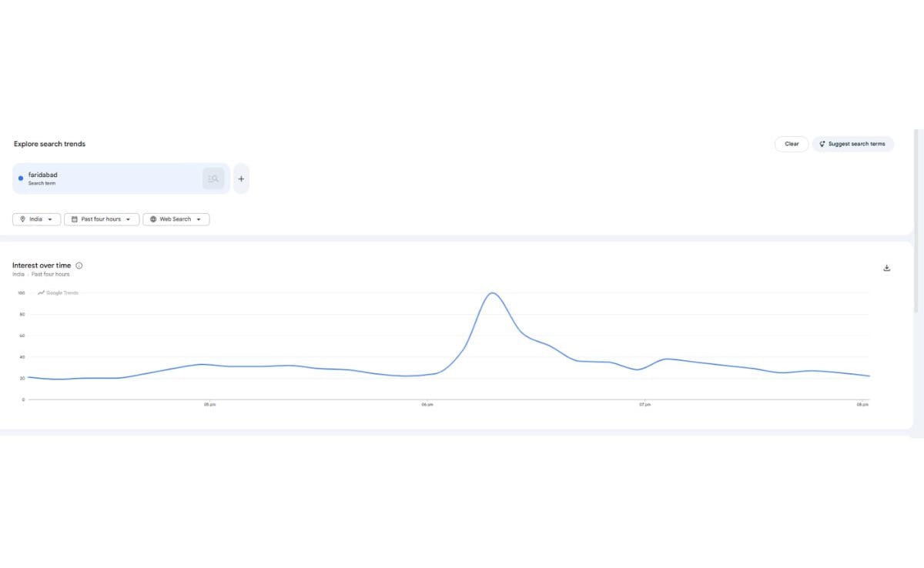Download the interest chart data
This screenshot has height=568, width=924.
click(886, 268)
